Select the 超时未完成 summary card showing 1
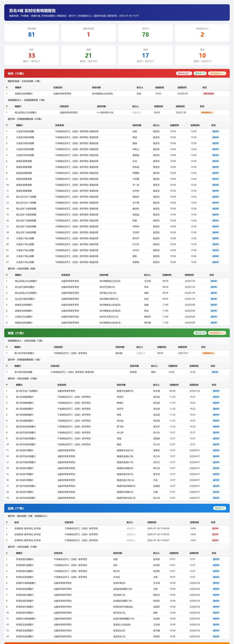This screenshot has width=234, height=644. (x=88, y=32)
